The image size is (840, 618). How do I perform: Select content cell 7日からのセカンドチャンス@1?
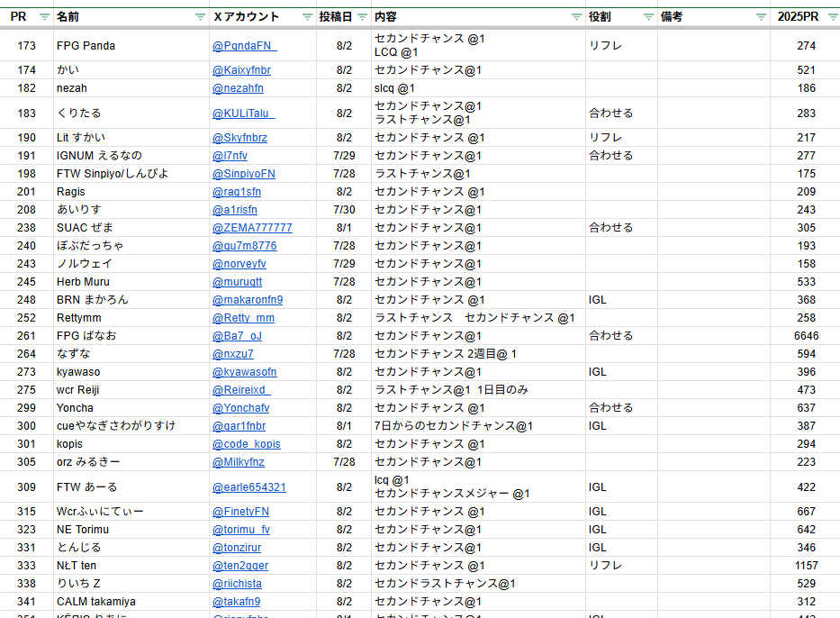pos(478,426)
